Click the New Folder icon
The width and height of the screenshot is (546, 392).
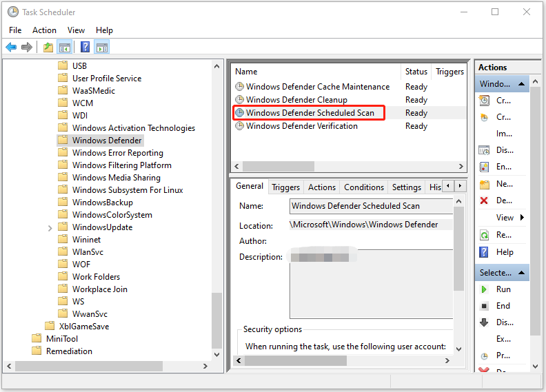(485, 184)
